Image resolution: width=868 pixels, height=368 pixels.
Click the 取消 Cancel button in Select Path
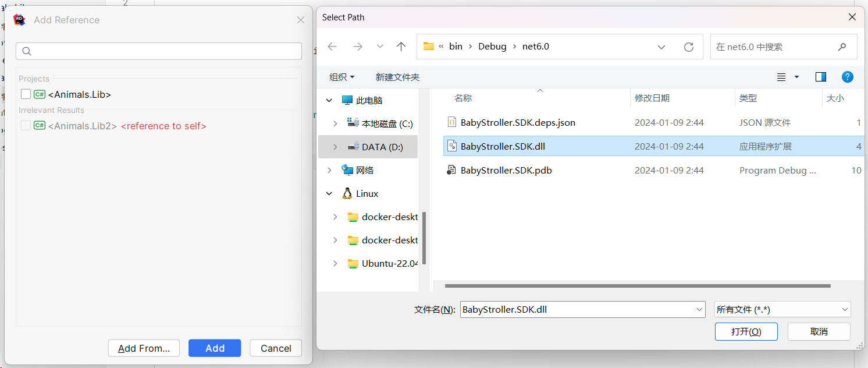coord(819,331)
